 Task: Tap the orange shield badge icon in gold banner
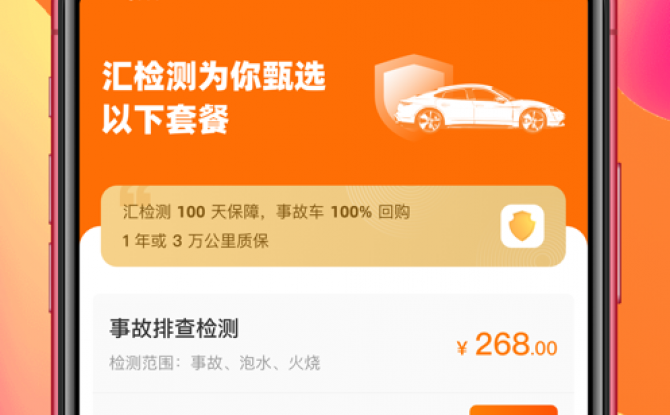point(522,226)
